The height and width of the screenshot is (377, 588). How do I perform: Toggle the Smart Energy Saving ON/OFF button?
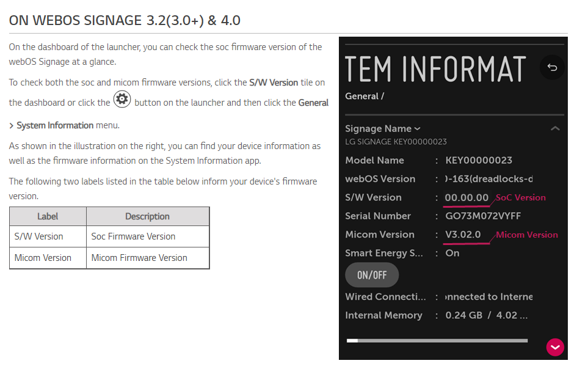[x=372, y=275]
